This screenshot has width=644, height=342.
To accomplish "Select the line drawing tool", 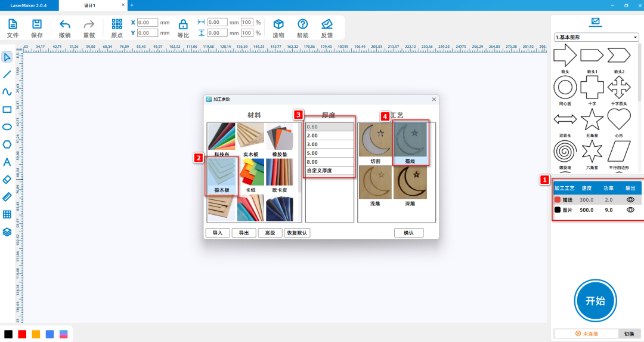I will click(7, 75).
